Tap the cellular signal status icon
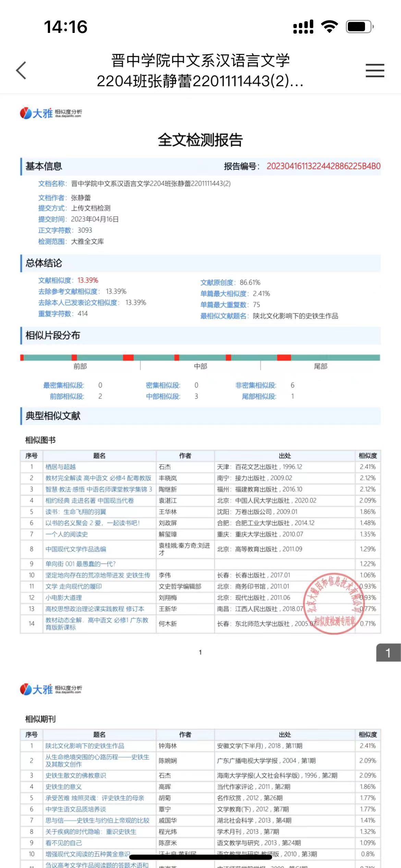 tap(303, 26)
